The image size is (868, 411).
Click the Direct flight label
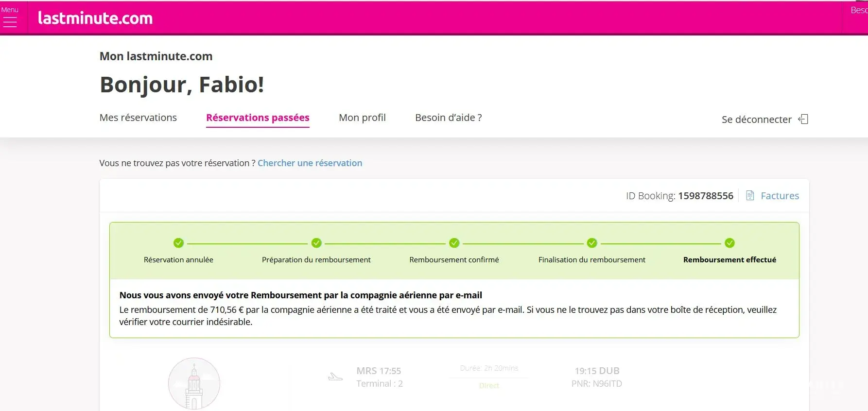489,386
